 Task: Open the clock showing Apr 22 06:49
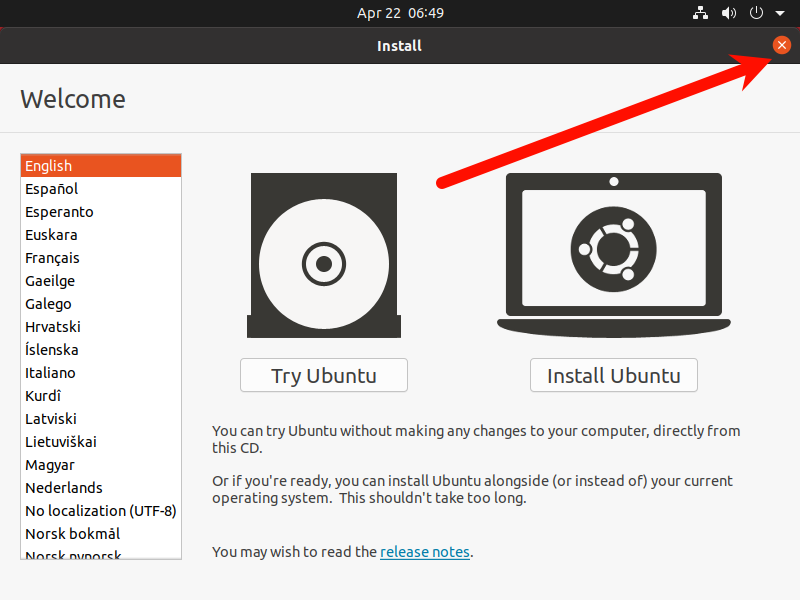pos(400,13)
